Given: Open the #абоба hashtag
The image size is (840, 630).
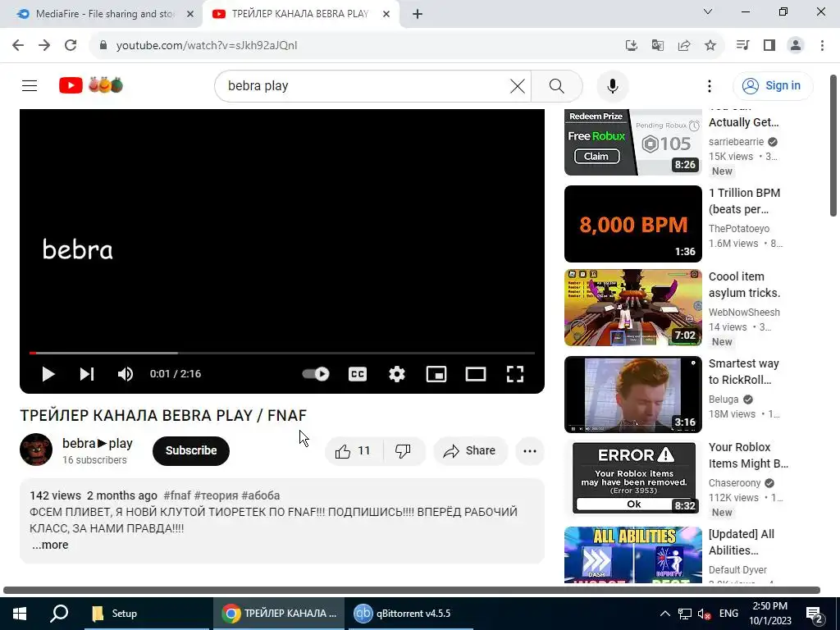Looking at the screenshot, I should click(260, 495).
